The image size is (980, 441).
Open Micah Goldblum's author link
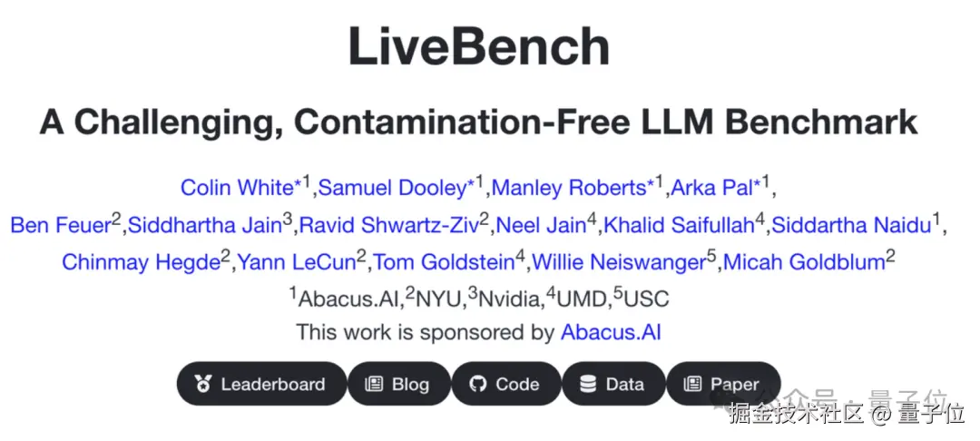[805, 263]
